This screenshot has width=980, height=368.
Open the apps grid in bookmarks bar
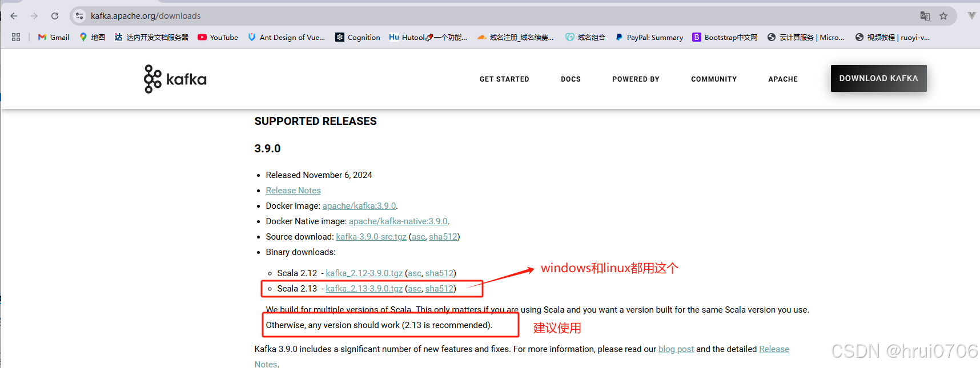pos(16,37)
